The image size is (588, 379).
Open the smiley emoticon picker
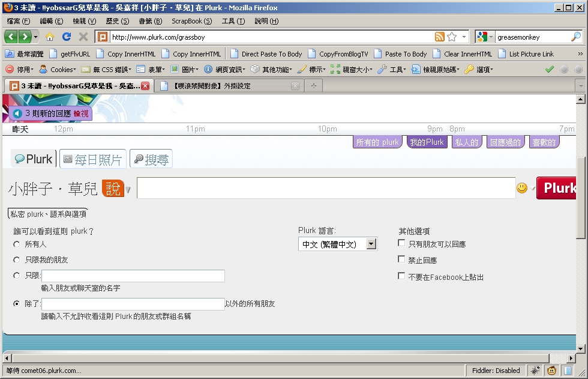[522, 188]
